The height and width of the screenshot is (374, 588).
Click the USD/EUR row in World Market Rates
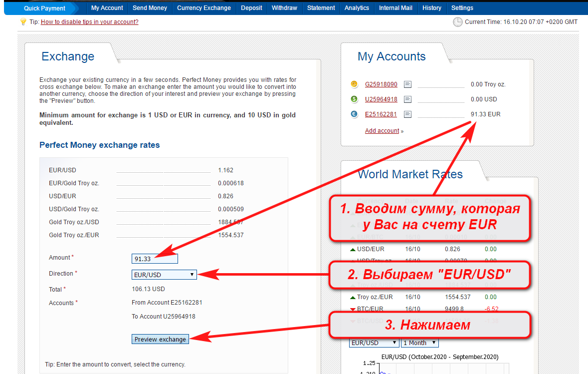click(x=423, y=249)
